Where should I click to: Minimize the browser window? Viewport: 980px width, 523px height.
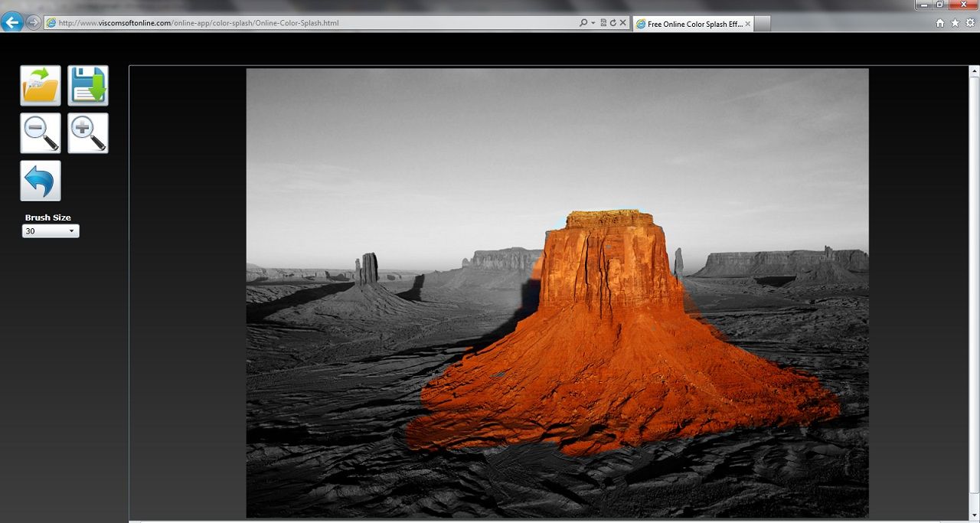point(925,5)
